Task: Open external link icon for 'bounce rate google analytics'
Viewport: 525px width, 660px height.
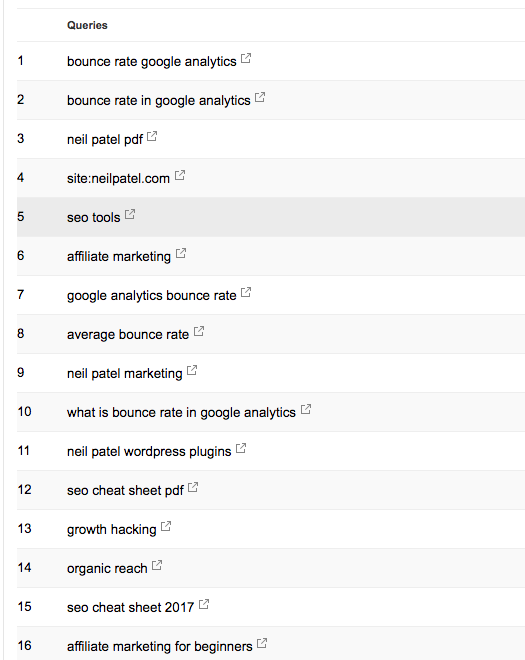Action: 246,59
